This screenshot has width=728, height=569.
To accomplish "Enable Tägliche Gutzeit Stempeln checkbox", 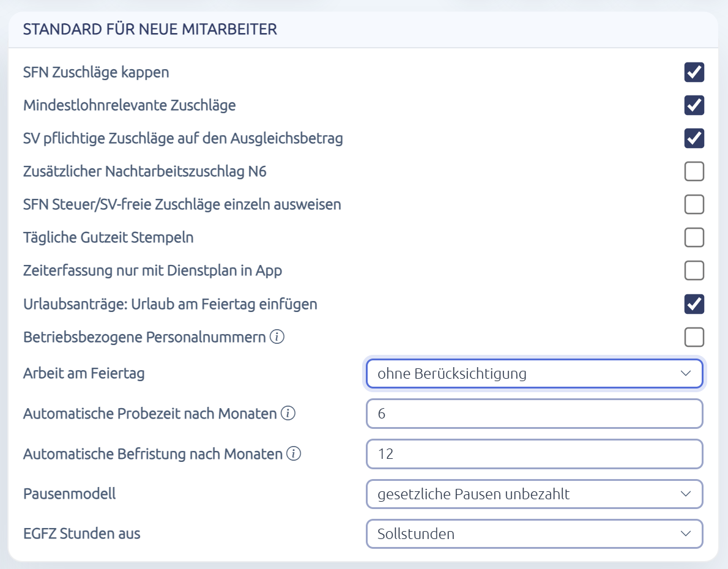I will tap(694, 237).
